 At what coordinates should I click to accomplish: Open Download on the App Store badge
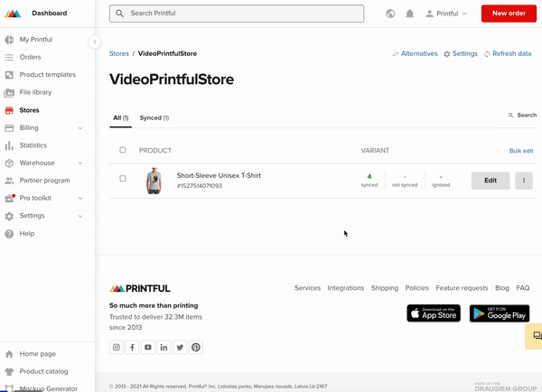(434, 313)
